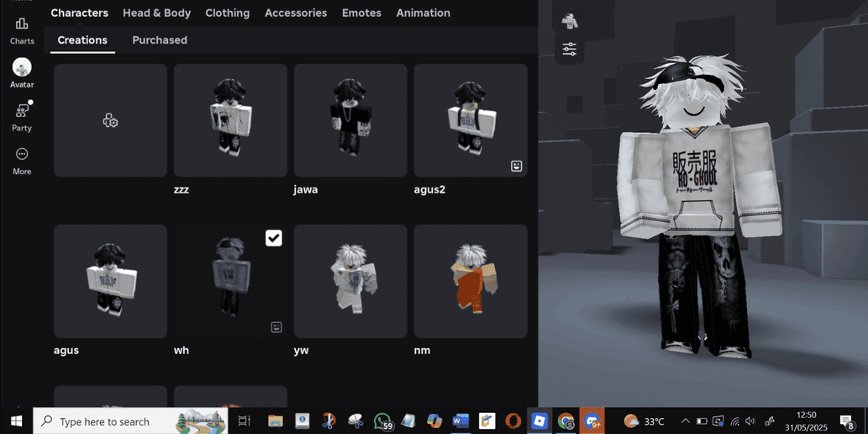Select the agus outfit thumbnail
Image resolution: width=868 pixels, height=434 pixels.
tap(111, 281)
